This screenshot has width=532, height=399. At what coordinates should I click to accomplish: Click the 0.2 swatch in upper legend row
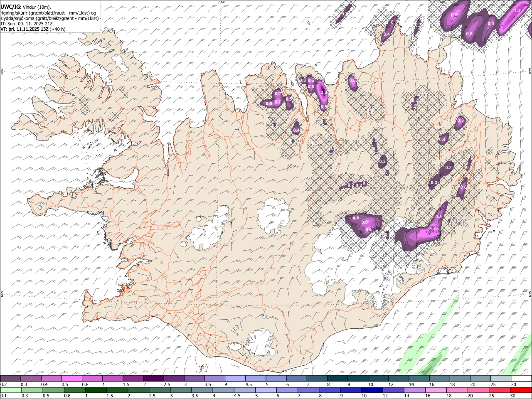coord(11,379)
